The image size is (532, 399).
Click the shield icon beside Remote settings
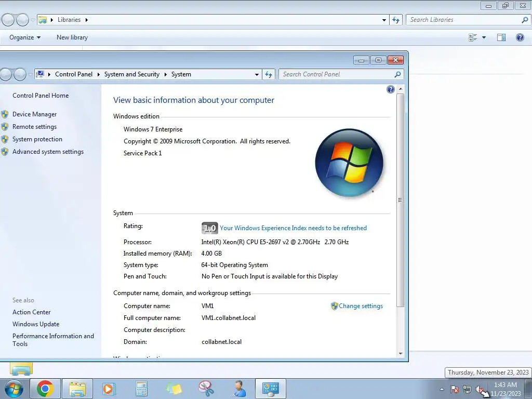(5, 127)
